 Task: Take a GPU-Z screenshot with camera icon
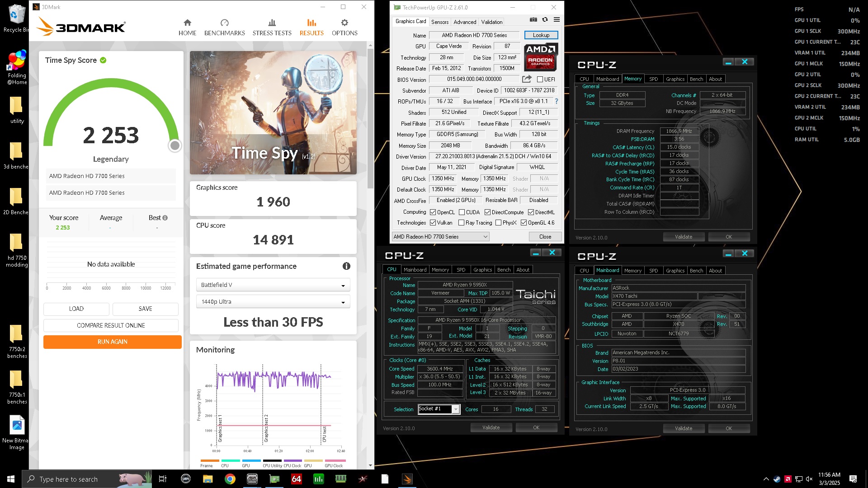pos(533,19)
